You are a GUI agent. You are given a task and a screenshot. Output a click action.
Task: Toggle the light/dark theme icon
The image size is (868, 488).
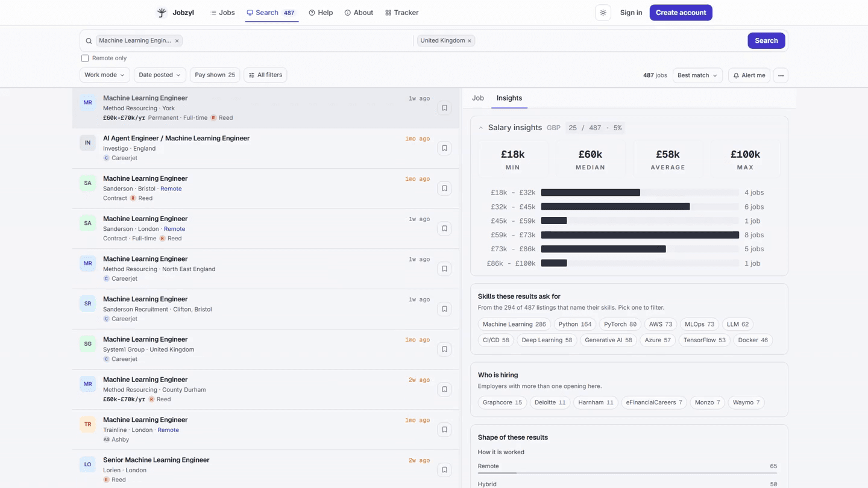(603, 13)
